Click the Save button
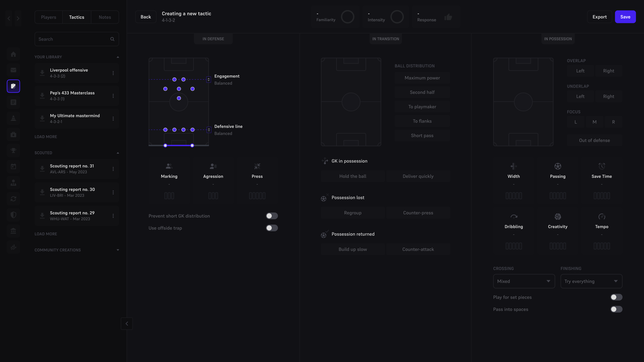 [626, 17]
